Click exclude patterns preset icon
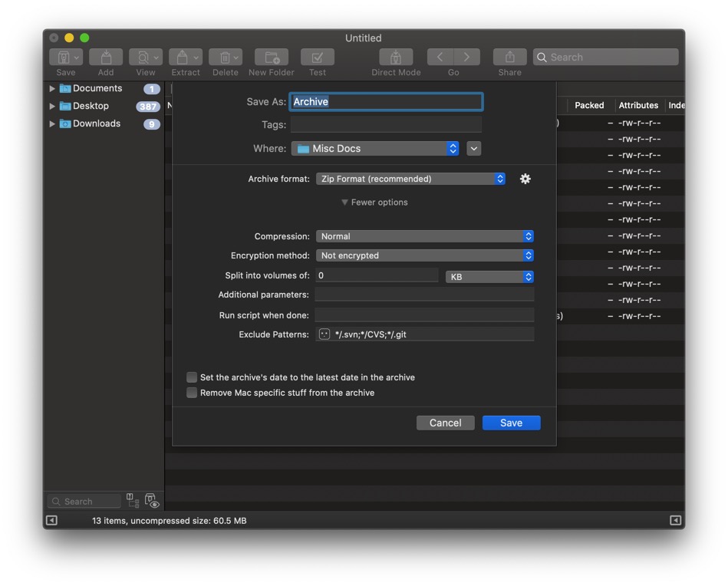Image resolution: width=728 pixels, height=586 pixels. coord(324,334)
